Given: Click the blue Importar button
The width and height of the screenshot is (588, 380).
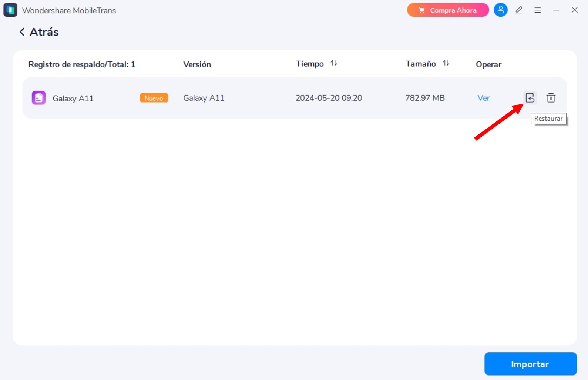Looking at the screenshot, I should pyautogui.click(x=530, y=364).
